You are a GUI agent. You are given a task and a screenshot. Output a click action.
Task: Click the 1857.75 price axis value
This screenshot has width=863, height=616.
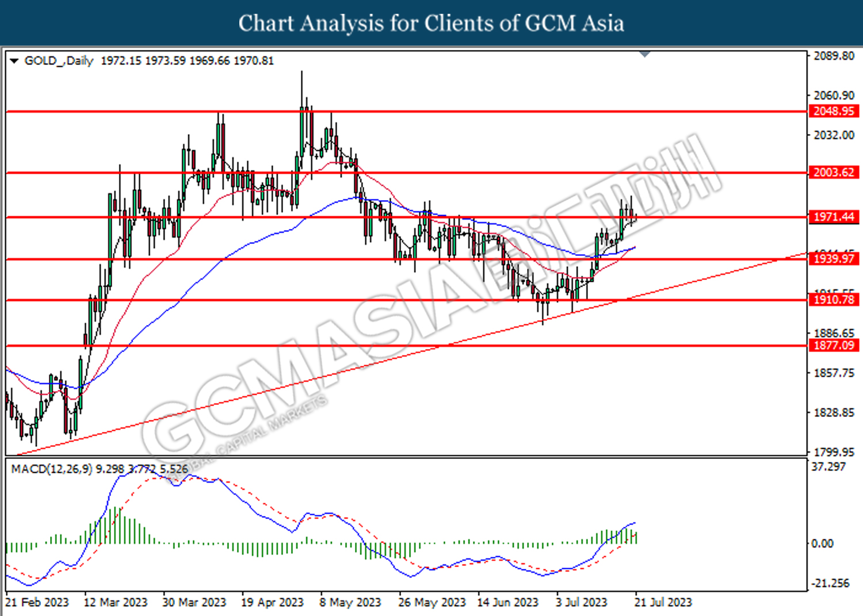(834, 373)
